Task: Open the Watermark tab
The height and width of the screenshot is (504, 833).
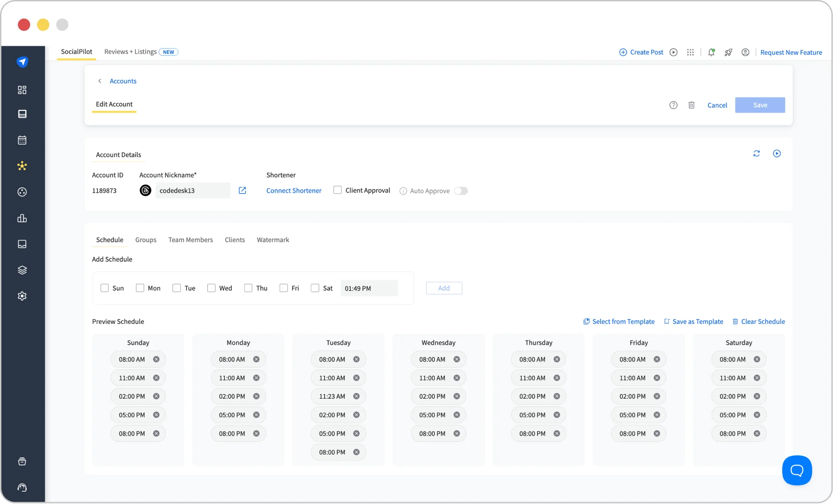Action: pos(273,239)
